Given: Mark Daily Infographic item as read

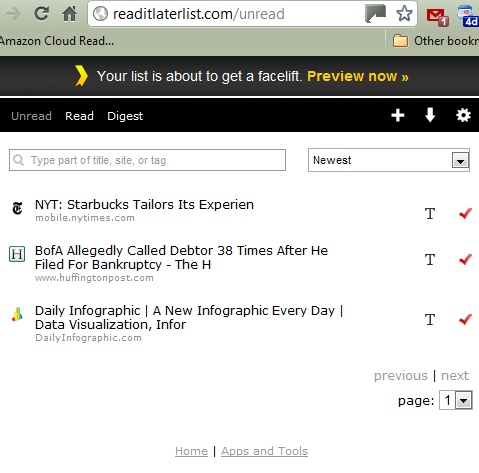Looking at the screenshot, I should point(465,319).
